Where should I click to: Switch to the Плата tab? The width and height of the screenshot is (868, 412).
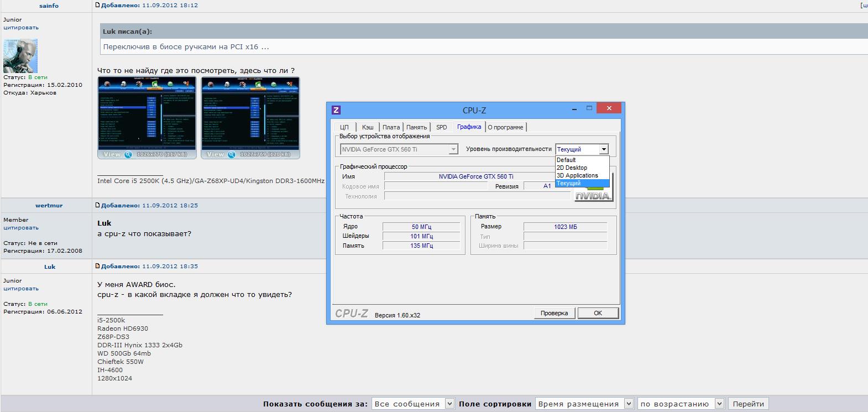[391, 127]
